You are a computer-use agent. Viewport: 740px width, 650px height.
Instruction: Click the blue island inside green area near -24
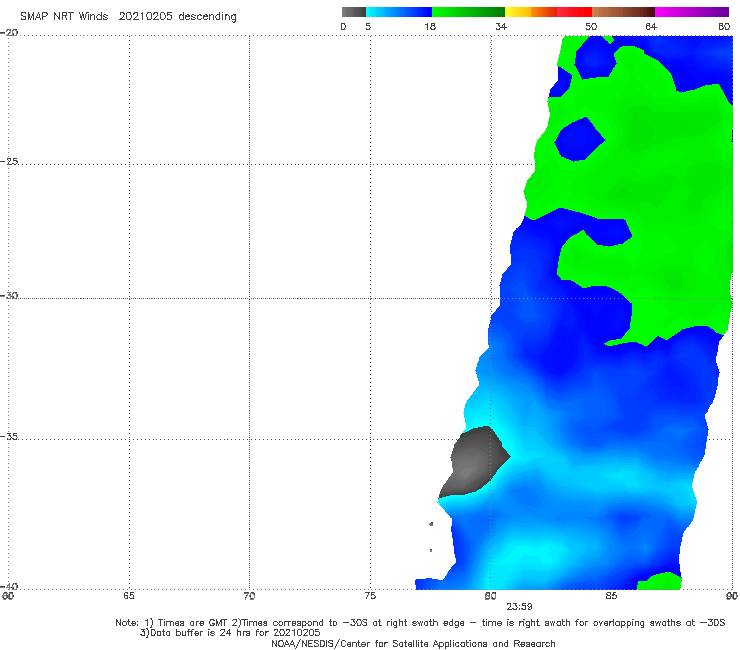coord(580,139)
